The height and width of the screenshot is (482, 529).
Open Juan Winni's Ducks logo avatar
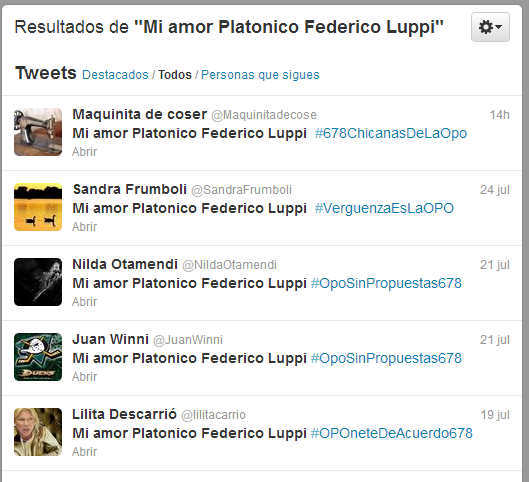pos(38,357)
